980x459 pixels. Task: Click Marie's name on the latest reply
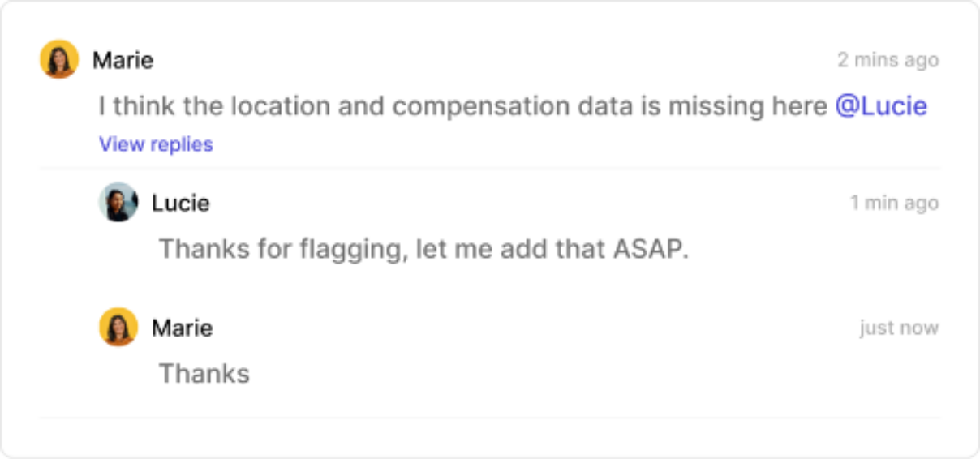tap(182, 328)
